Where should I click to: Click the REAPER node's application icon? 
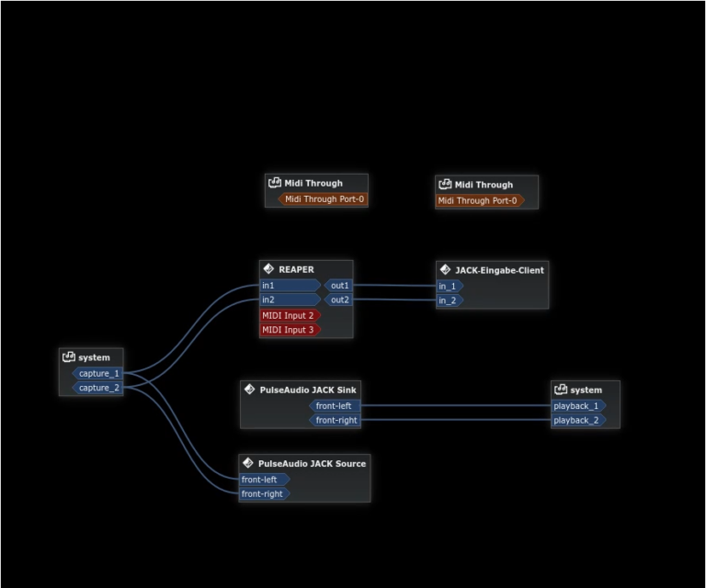coord(268,269)
